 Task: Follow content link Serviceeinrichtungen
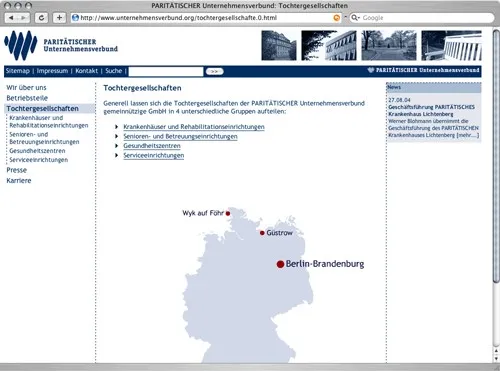click(154, 155)
